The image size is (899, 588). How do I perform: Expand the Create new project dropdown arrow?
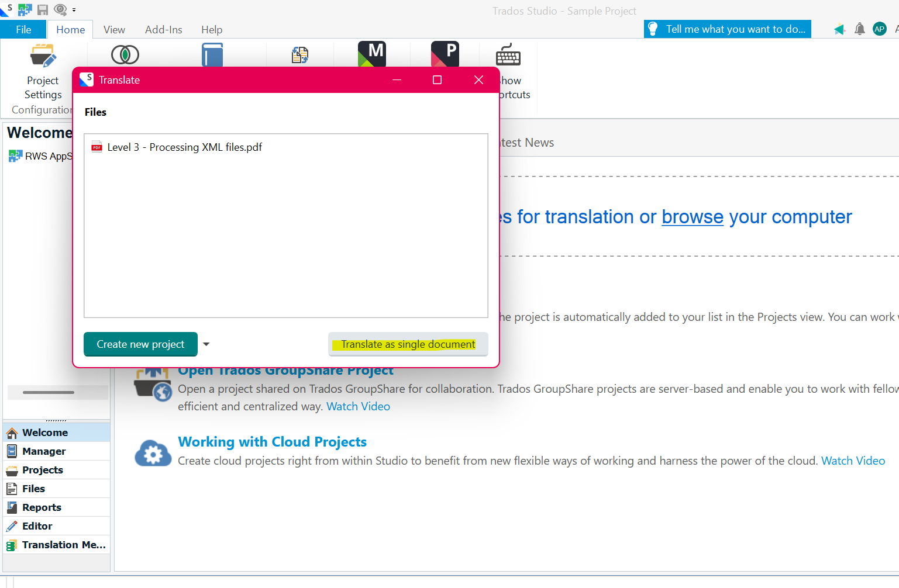point(206,344)
